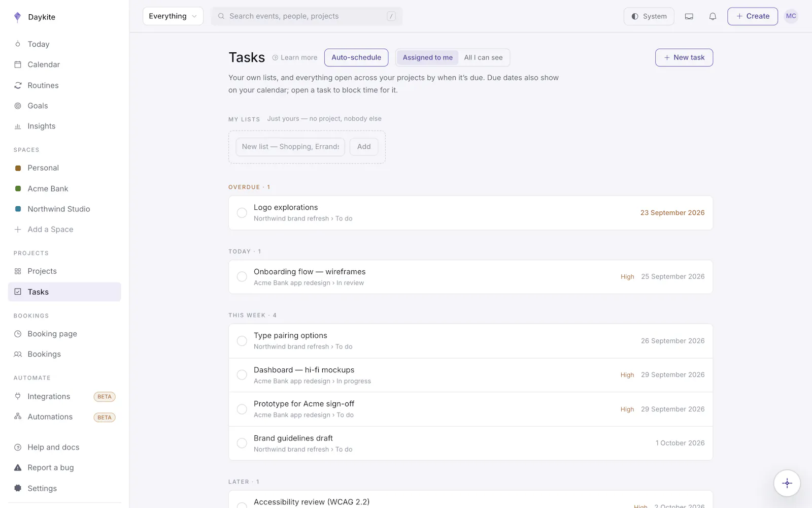Open the System theme selector
This screenshot has height=508, width=812.
(649, 16)
